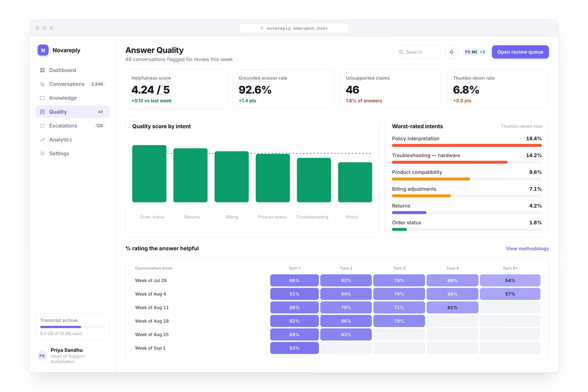Click Billing adjustments progress bar
588x392 pixels.
tap(421, 196)
